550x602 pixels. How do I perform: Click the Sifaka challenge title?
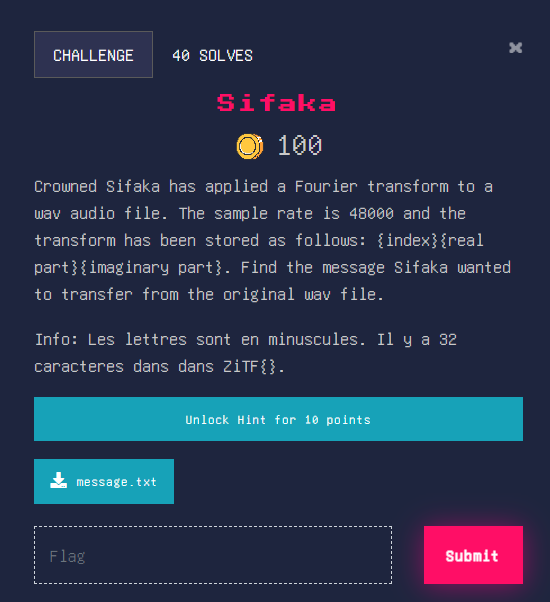276,103
